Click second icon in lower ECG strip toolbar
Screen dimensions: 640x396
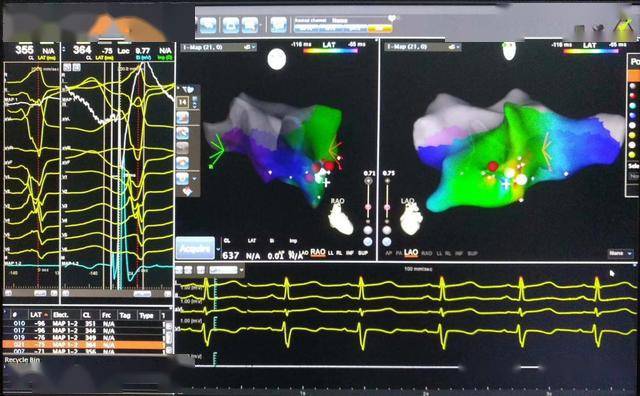(x=188, y=270)
